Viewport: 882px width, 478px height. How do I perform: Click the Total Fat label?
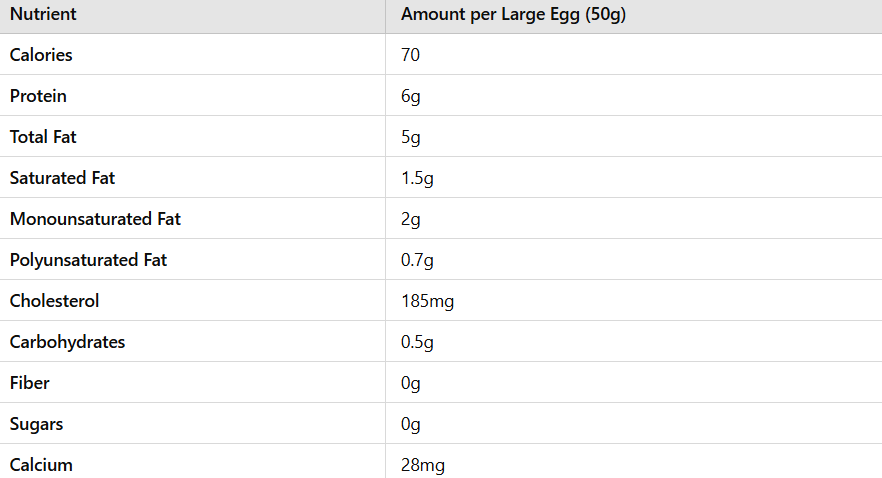43,137
